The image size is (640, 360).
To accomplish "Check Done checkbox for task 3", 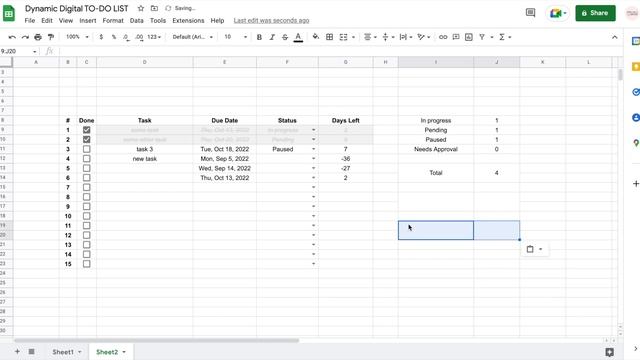I will pyautogui.click(x=87, y=149).
